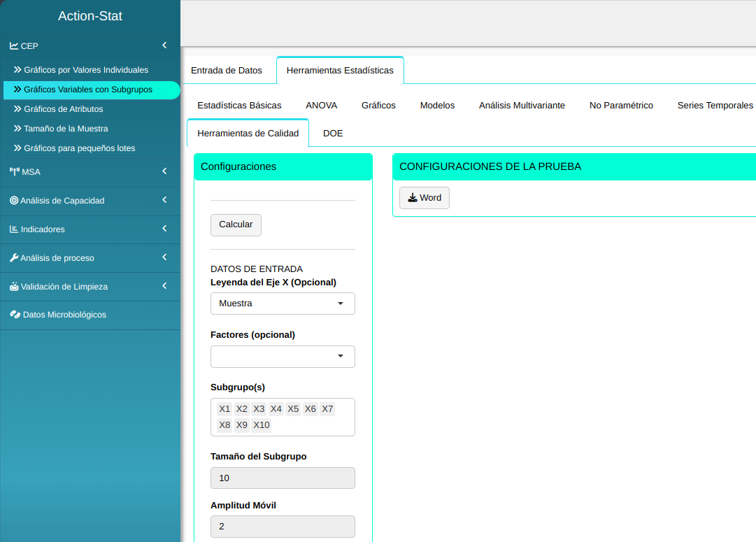Open the DOE tab

333,134
